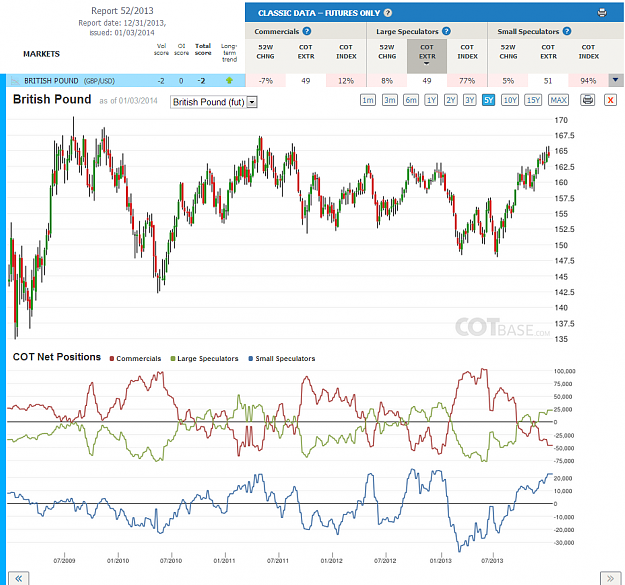The height and width of the screenshot is (585, 625).
Task: Open help icon next to Commercials
Action: (x=307, y=31)
